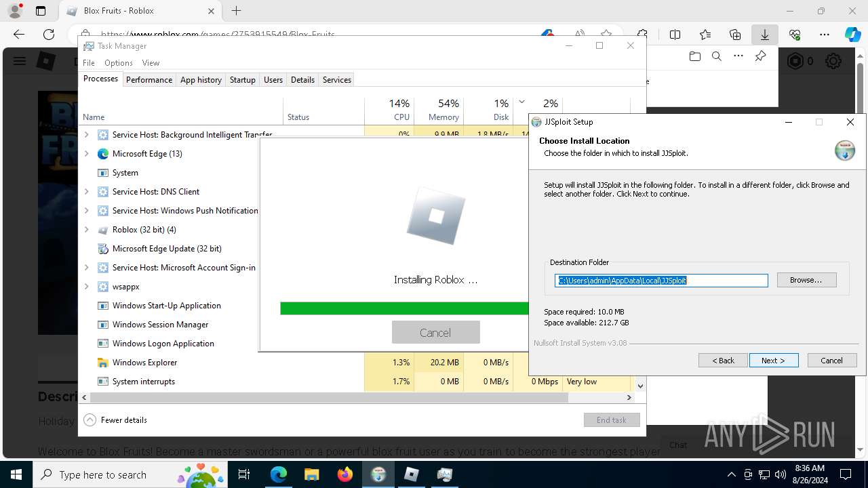Switch to the Services tab
The width and height of the screenshot is (868, 488).
337,79
